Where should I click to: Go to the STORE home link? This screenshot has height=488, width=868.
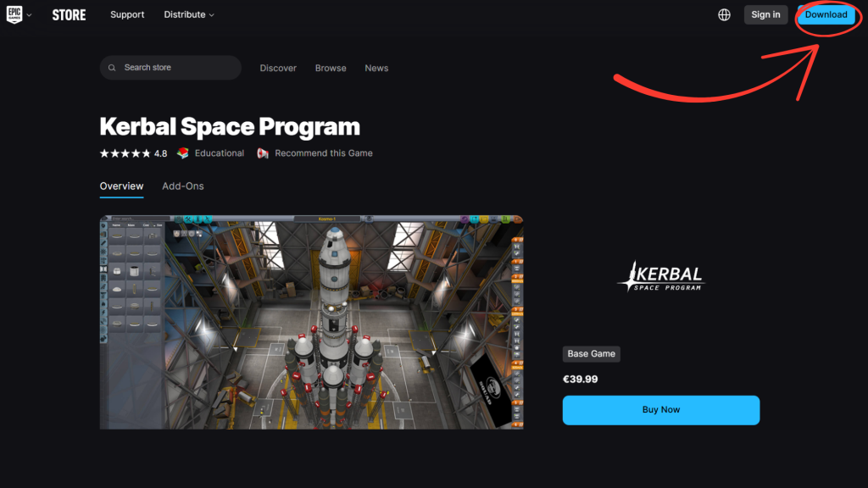click(x=69, y=14)
